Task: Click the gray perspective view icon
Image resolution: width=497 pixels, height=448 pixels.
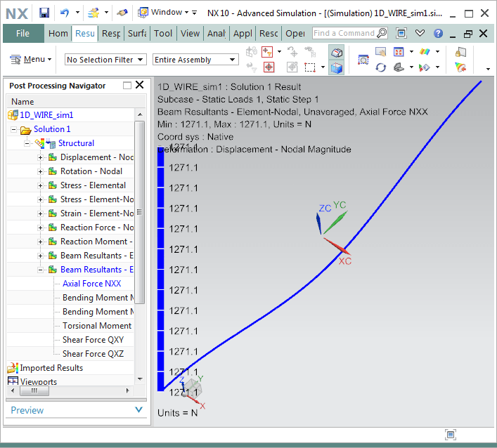Action: click(x=399, y=67)
